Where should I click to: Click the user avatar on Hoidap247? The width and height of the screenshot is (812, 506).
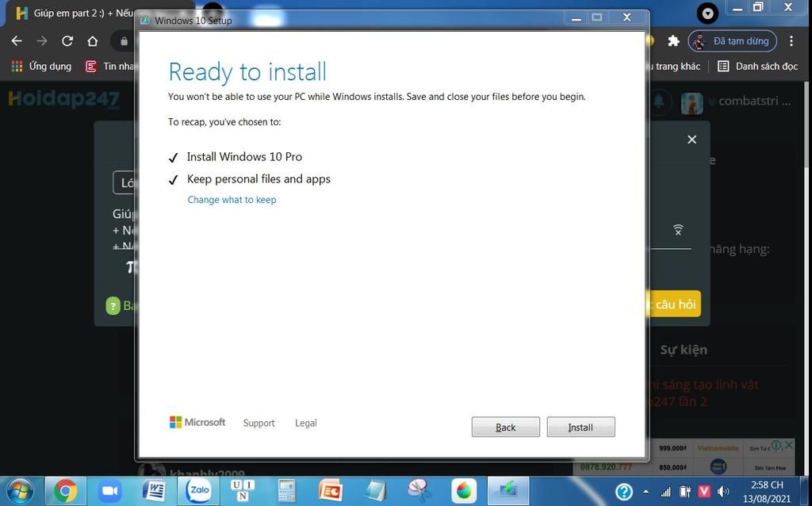point(691,103)
